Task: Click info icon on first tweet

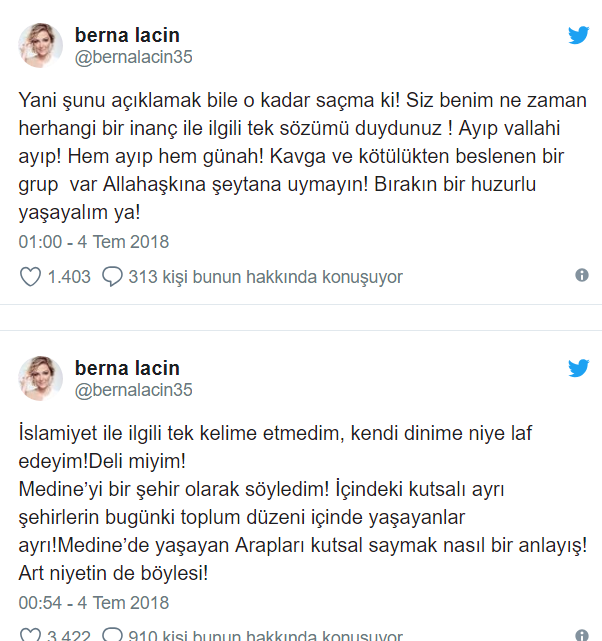Action: (x=582, y=275)
